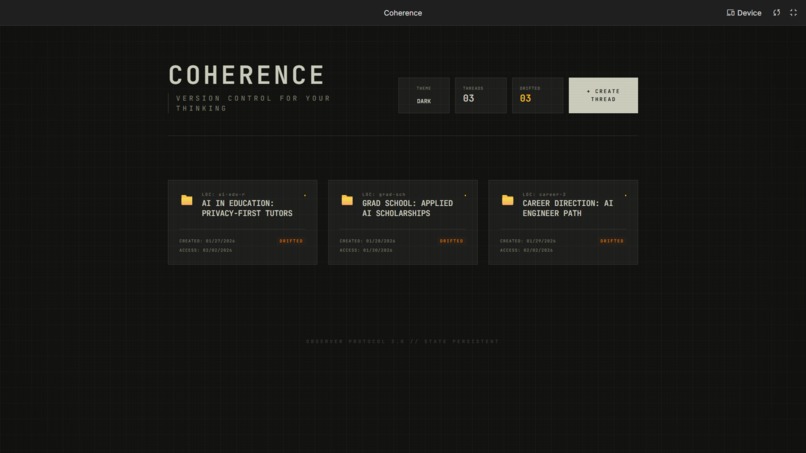806x453 pixels.
Task: Click DRIFTED status on AI in Education card
Action: [291, 241]
